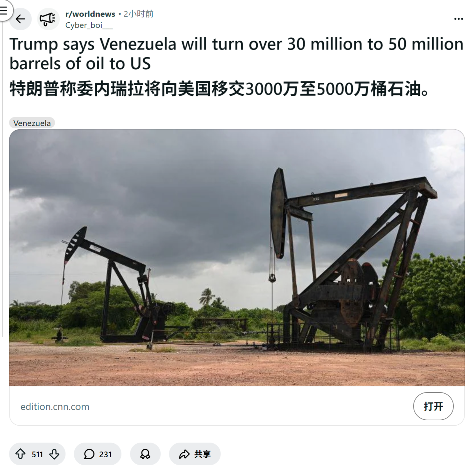The height and width of the screenshot is (472, 476).
Task: Open the three-dot more options menu
Action: 458,19
